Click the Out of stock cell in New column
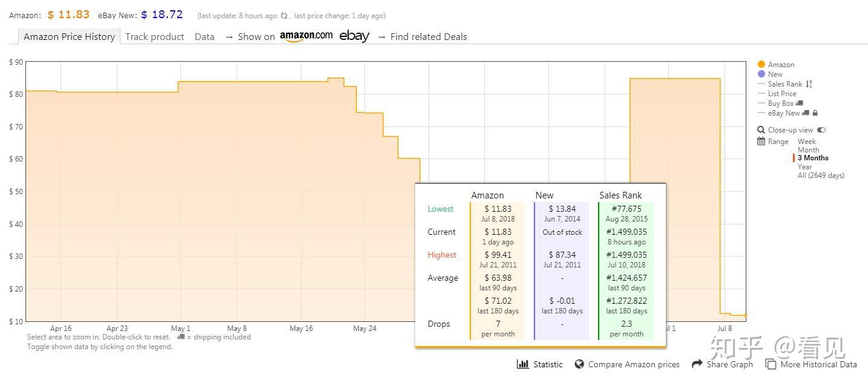868x383 pixels. click(x=562, y=232)
